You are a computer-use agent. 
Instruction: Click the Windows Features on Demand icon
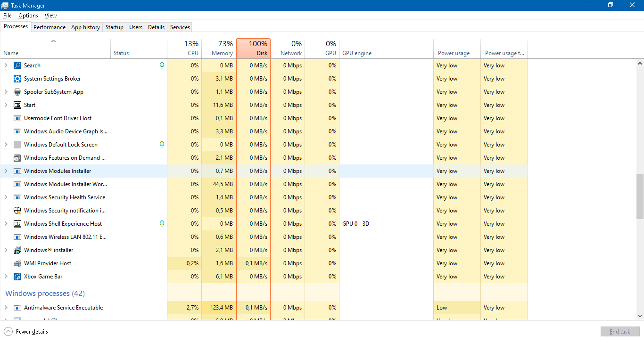17,158
